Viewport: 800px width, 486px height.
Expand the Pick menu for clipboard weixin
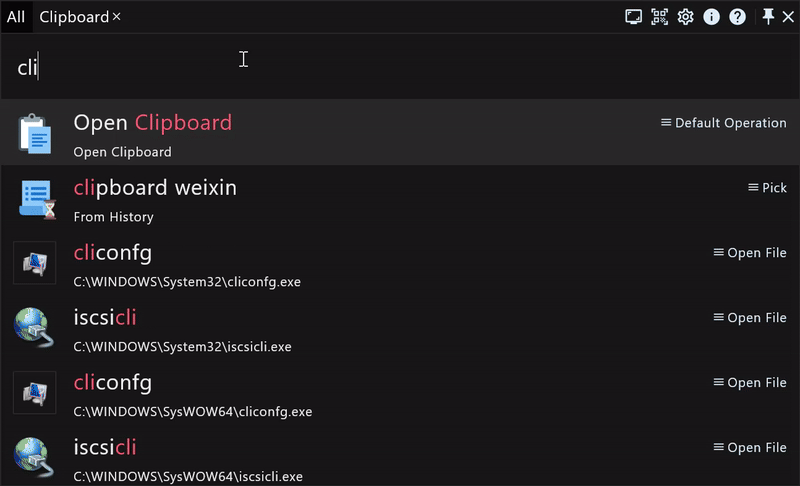767,188
